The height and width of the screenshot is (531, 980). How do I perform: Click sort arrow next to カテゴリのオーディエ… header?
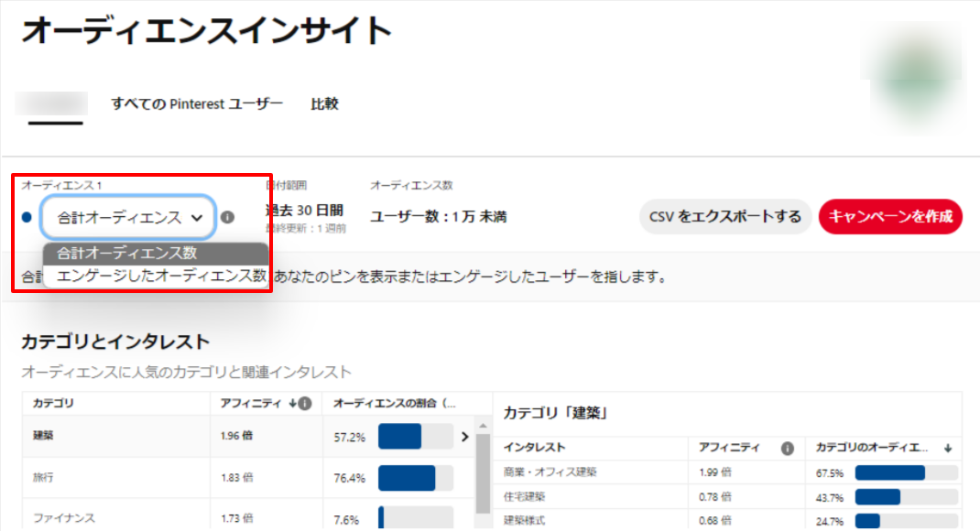coord(948,449)
